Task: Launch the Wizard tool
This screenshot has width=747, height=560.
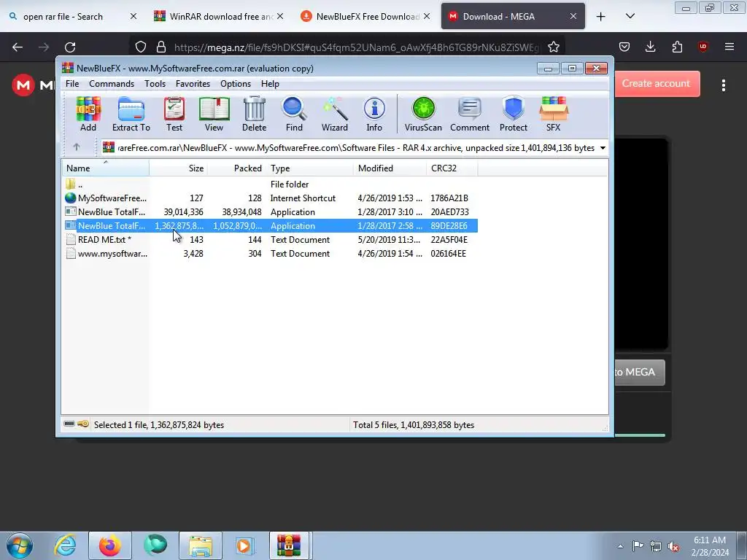Action: coord(334,114)
